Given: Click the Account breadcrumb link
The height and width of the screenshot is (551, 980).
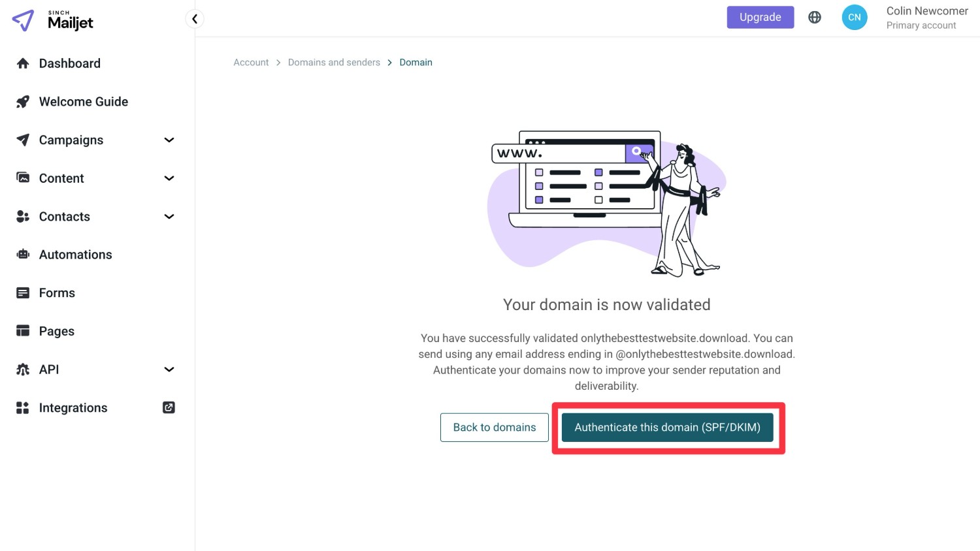Looking at the screenshot, I should coord(251,63).
